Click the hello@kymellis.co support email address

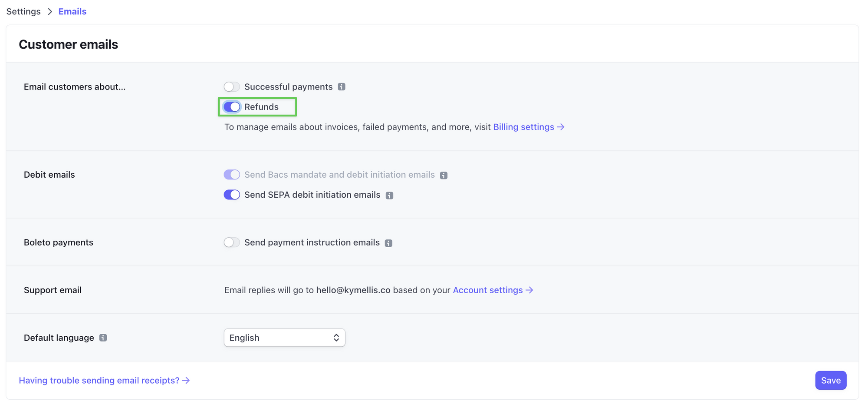[353, 290]
